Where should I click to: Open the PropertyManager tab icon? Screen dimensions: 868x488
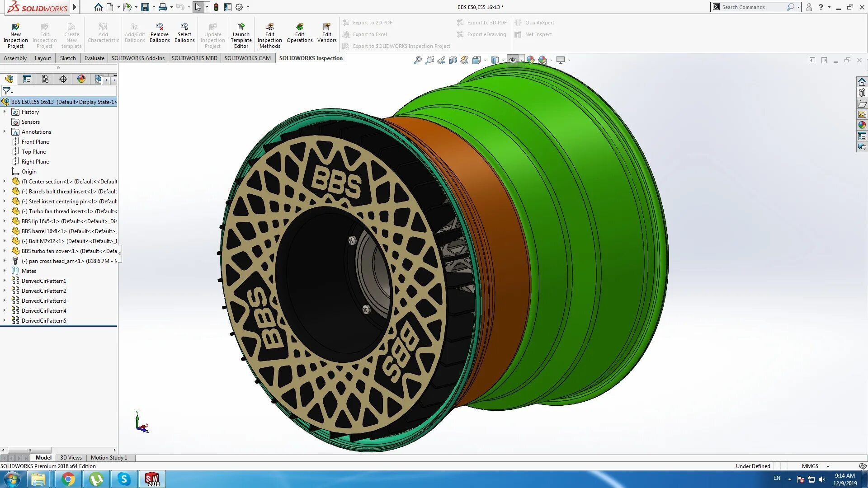coord(27,79)
